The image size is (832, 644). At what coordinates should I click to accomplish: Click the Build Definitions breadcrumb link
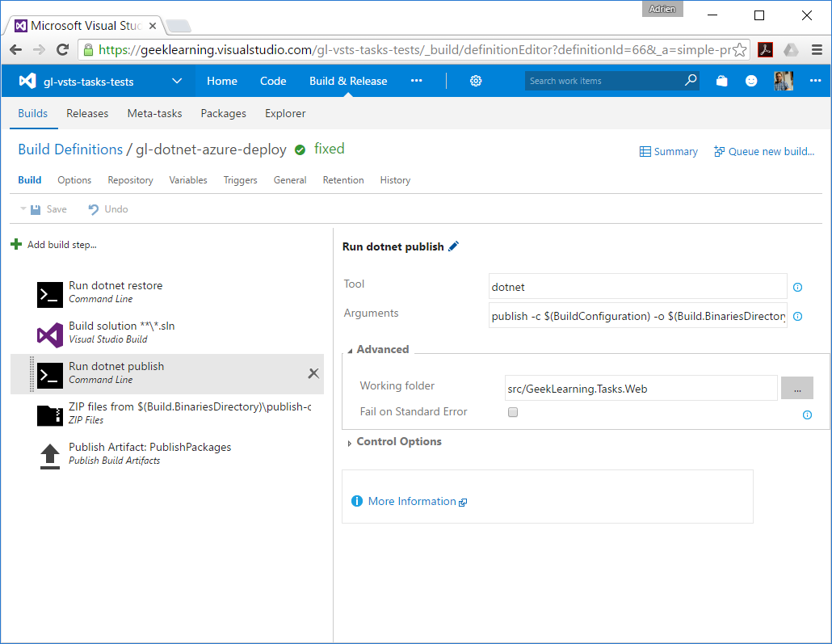(70, 149)
